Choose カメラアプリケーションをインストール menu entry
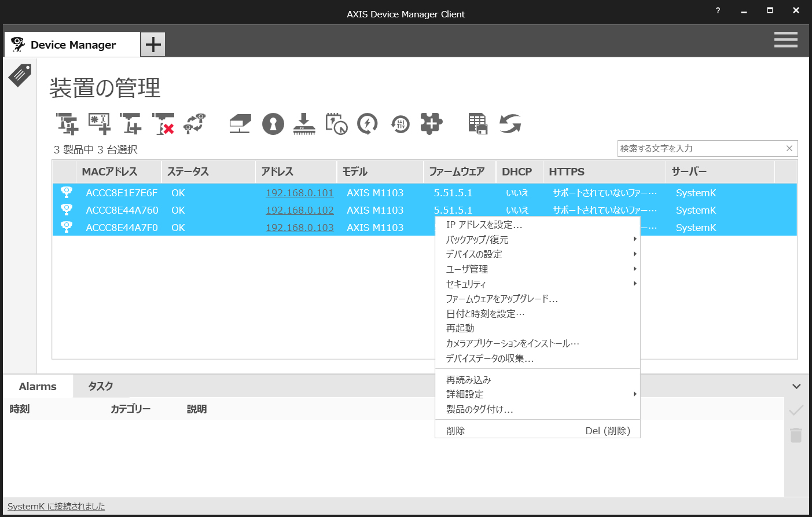 point(538,343)
